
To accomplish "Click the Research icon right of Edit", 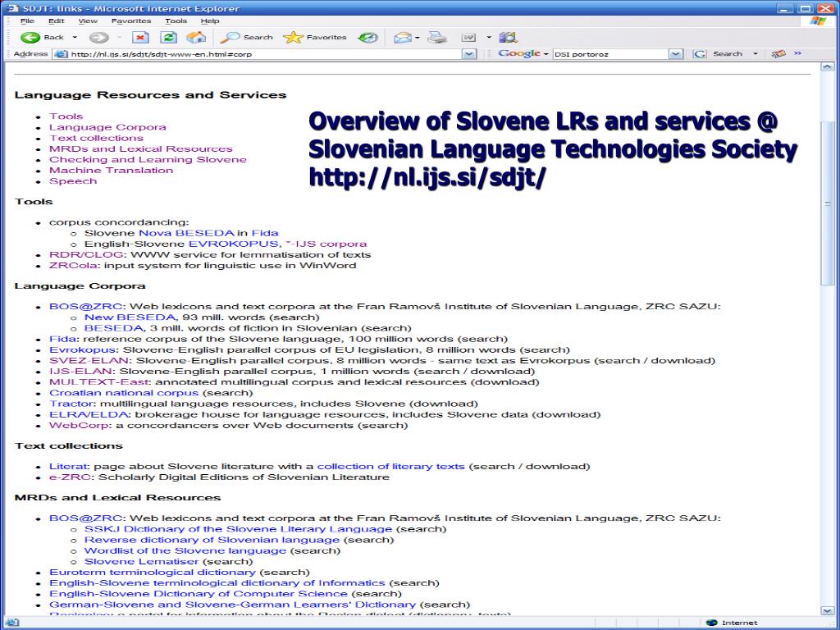I will pos(508,37).
